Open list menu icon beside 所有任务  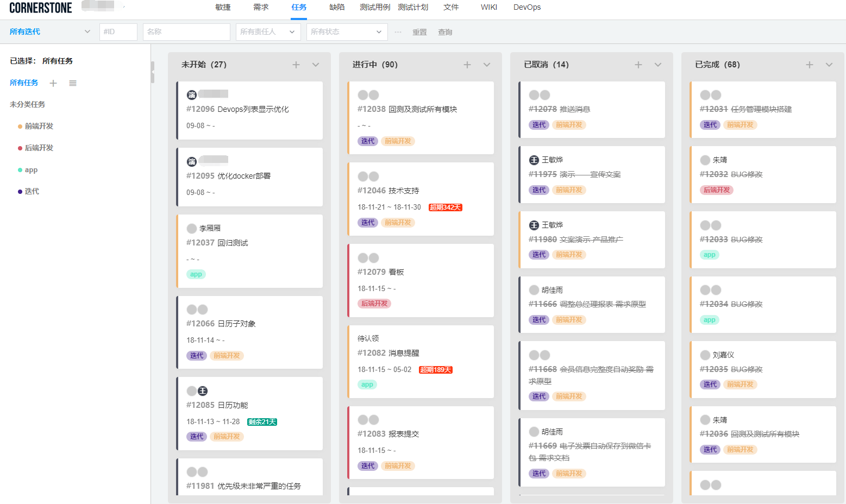coord(73,83)
